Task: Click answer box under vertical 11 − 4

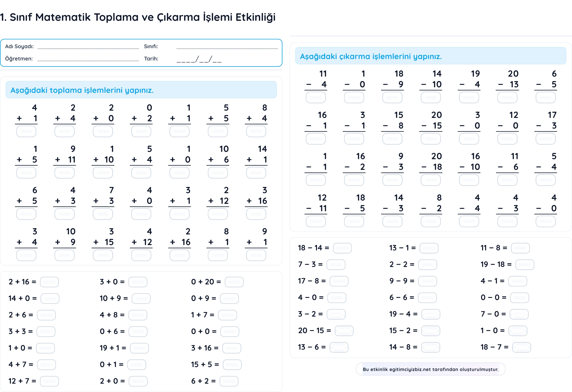Action: point(316,97)
